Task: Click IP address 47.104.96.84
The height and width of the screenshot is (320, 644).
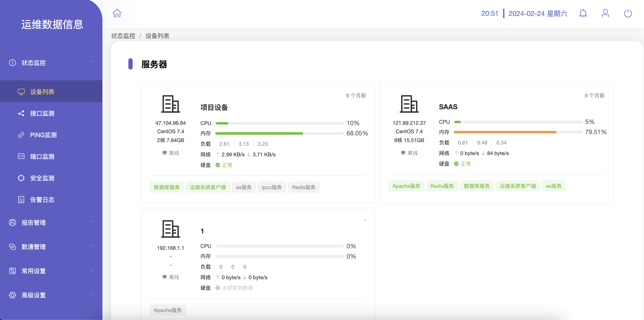Action: click(171, 123)
